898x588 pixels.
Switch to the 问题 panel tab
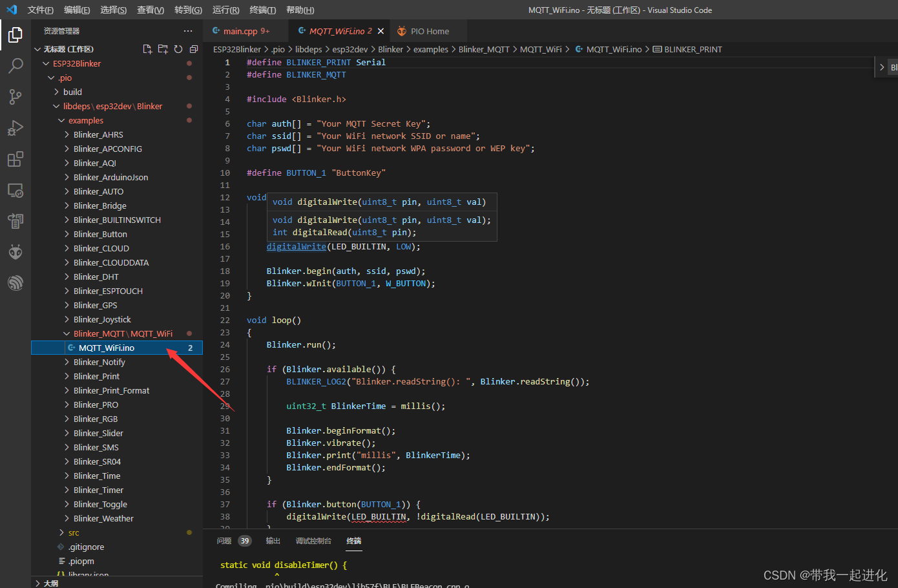[x=224, y=541]
